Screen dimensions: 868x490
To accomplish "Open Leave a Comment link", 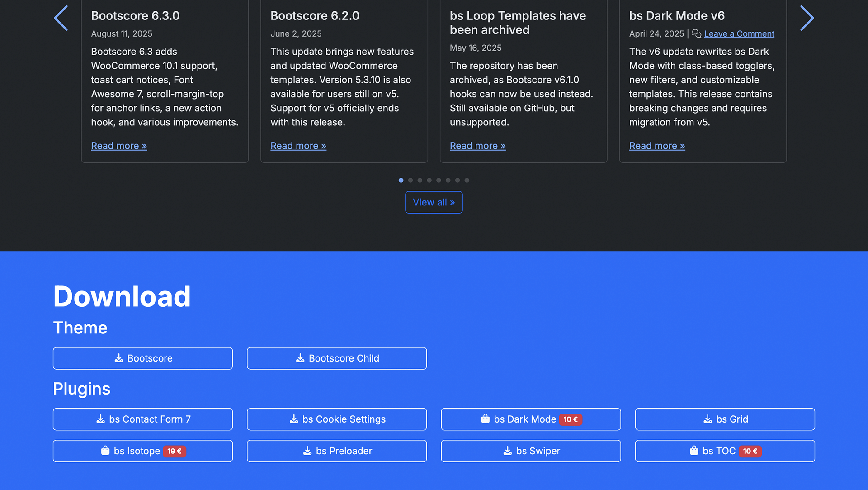I will [x=739, y=33].
